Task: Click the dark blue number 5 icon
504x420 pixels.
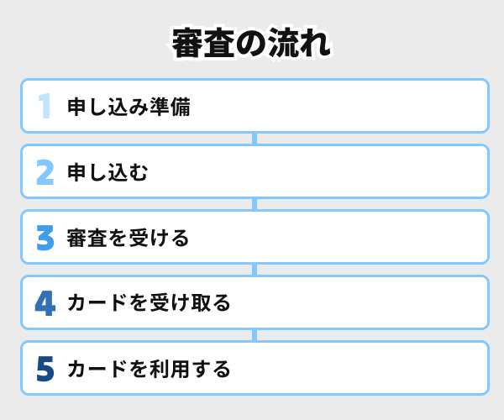Action: coord(45,369)
